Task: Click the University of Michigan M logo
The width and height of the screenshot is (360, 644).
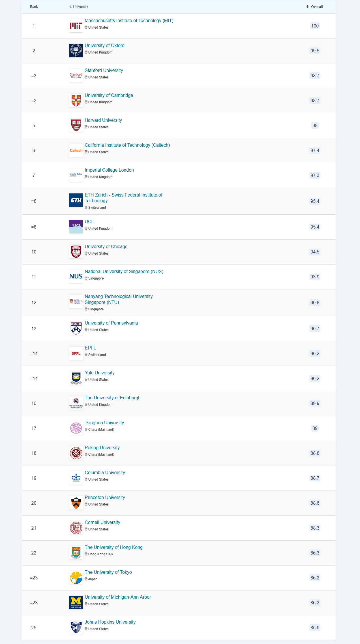Action: click(76, 602)
